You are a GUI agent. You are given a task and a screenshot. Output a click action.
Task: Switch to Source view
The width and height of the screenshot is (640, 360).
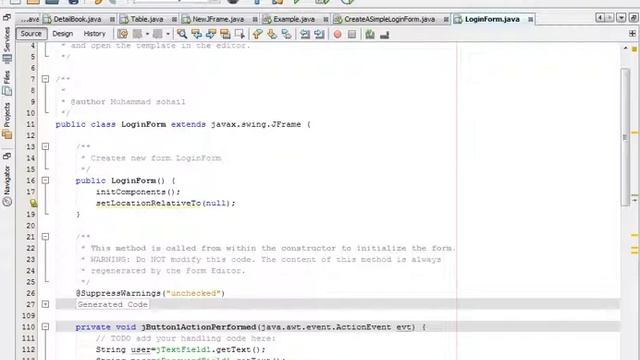pos(31,33)
